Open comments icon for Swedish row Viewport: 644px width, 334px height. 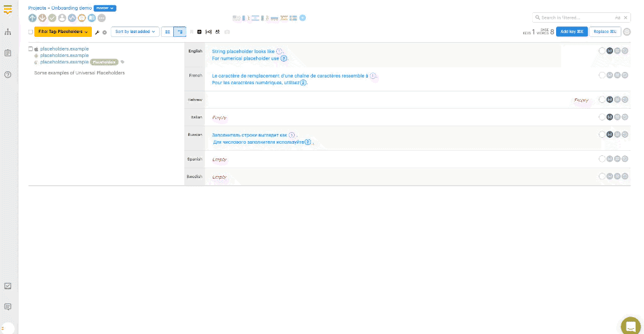617,176
